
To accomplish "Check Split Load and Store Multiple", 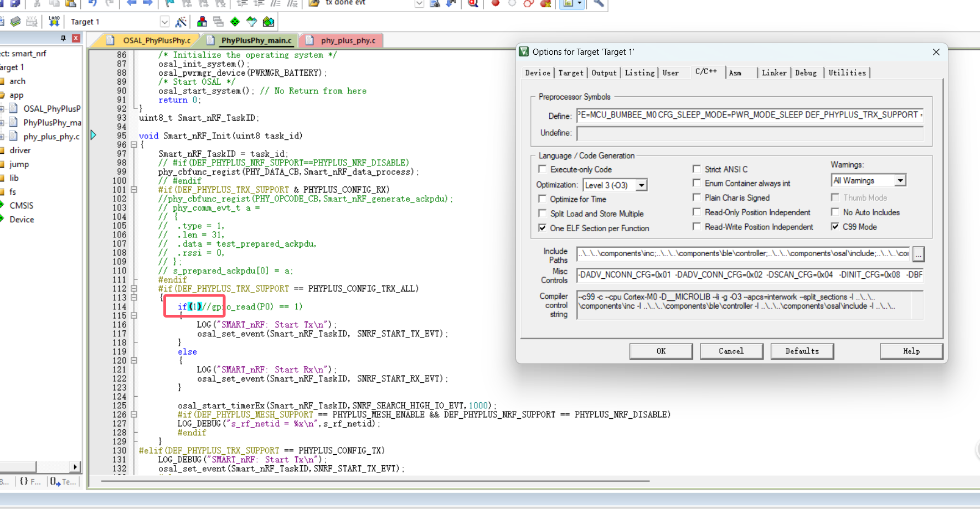I will (x=543, y=213).
